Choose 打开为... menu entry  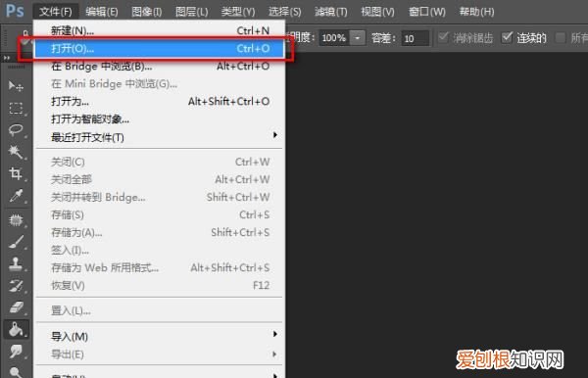(x=160, y=102)
